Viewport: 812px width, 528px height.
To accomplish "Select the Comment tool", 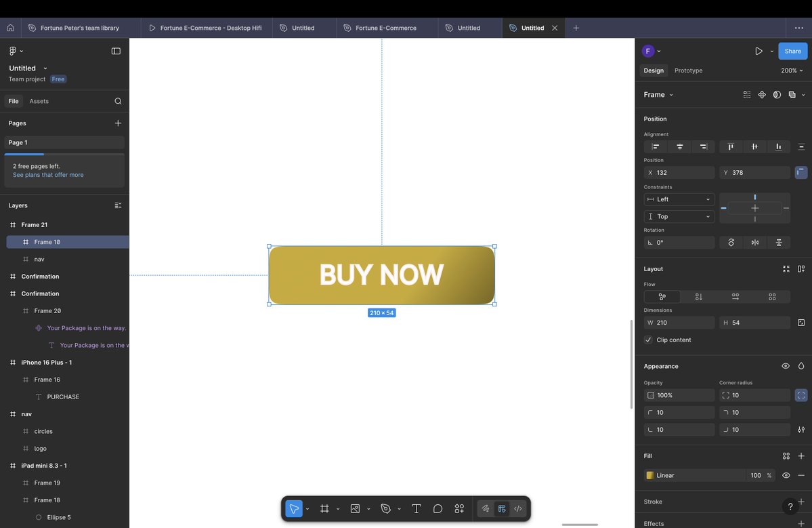I will (x=437, y=509).
